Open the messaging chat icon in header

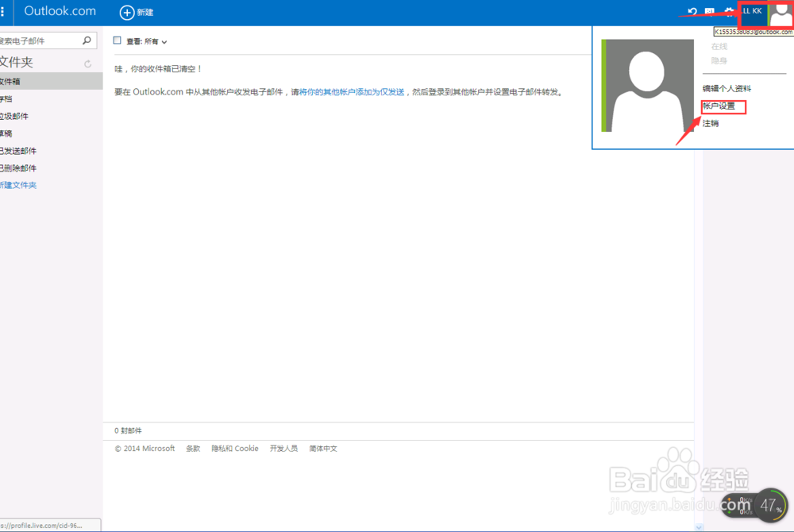coord(709,11)
